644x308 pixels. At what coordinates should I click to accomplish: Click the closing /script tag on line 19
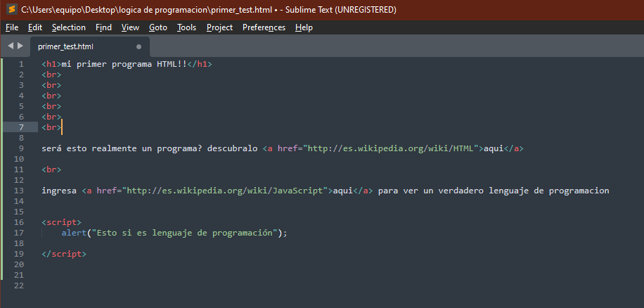(64, 254)
